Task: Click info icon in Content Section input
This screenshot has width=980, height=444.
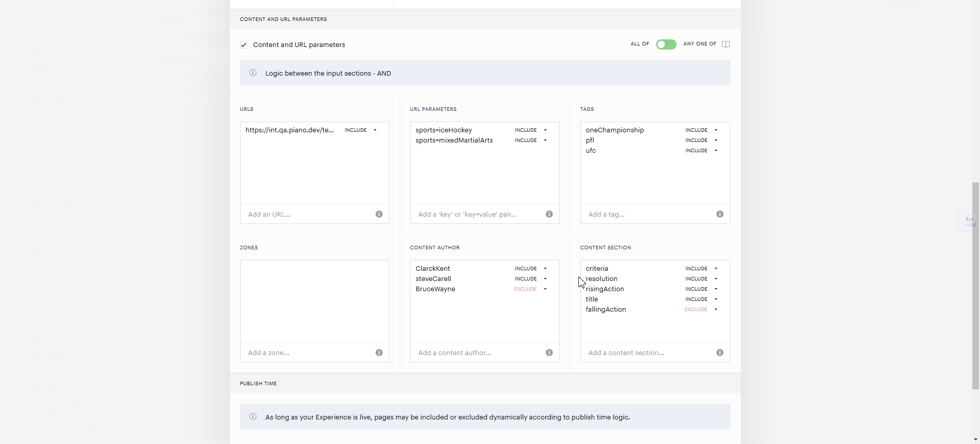Action: point(720,353)
